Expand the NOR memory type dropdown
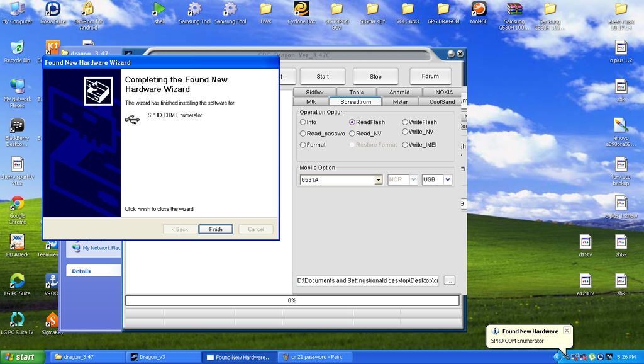The image size is (644, 364). pos(413,179)
